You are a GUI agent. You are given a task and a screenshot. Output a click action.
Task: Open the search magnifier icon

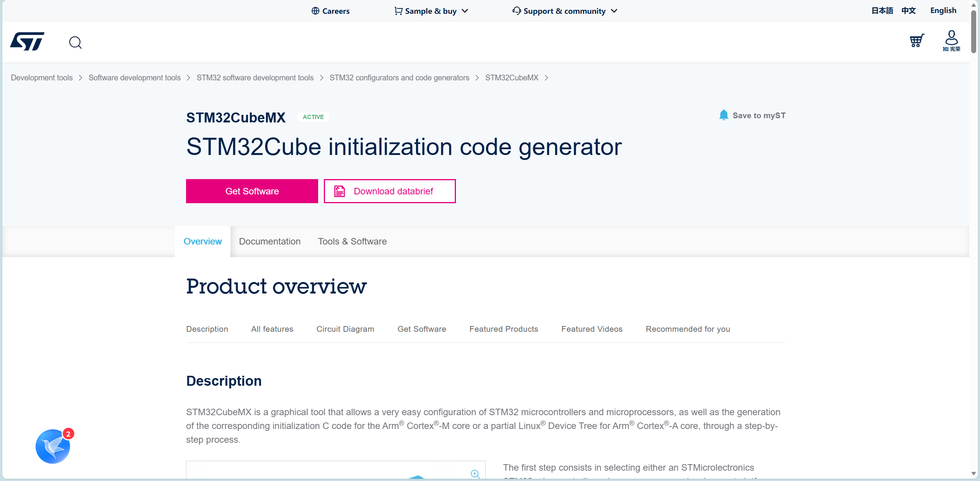(75, 42)
